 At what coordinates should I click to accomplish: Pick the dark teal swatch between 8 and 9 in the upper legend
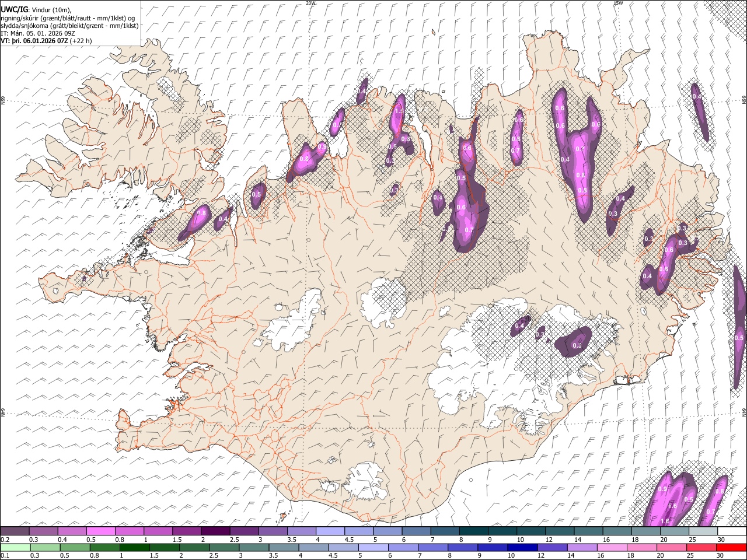(x=474, y=531)
